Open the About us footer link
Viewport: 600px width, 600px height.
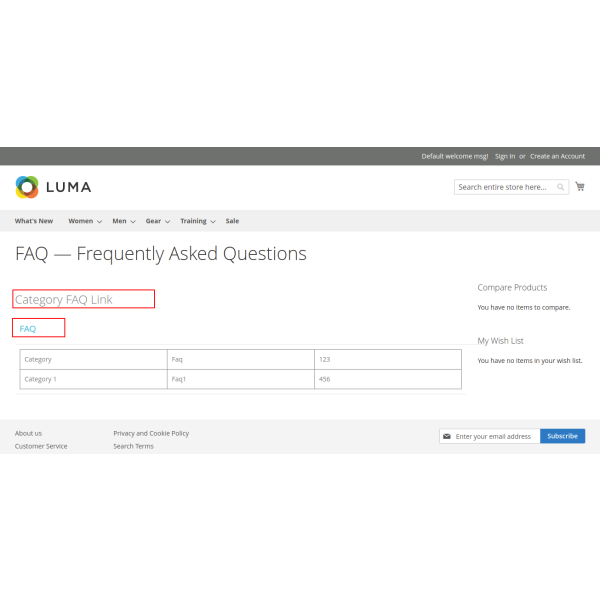(x=28, y=433)
